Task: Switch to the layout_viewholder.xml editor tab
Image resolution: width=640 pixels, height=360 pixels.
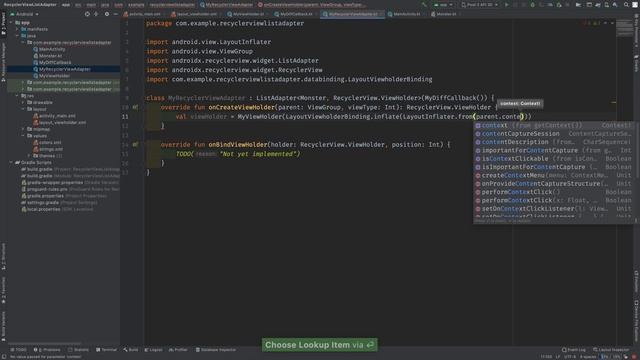Action: 197,14
